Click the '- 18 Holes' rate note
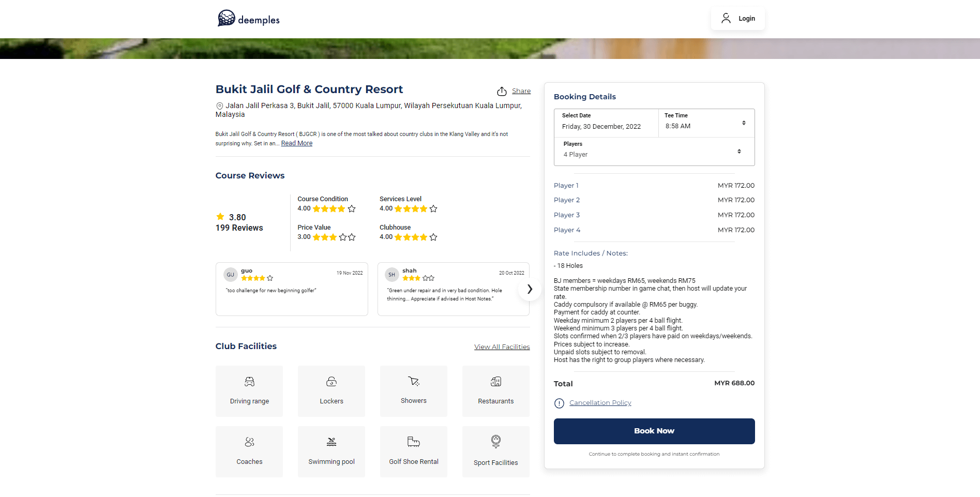 [x=568, y=266]
